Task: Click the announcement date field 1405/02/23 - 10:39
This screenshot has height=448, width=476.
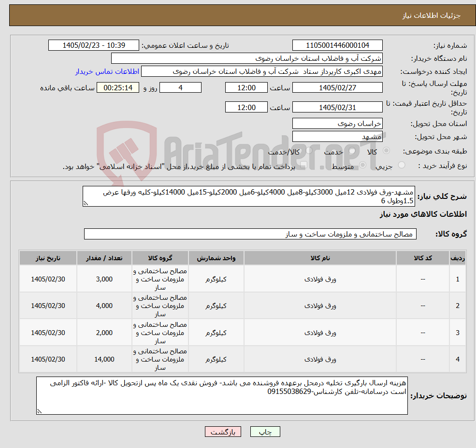Action: (93, 45)
